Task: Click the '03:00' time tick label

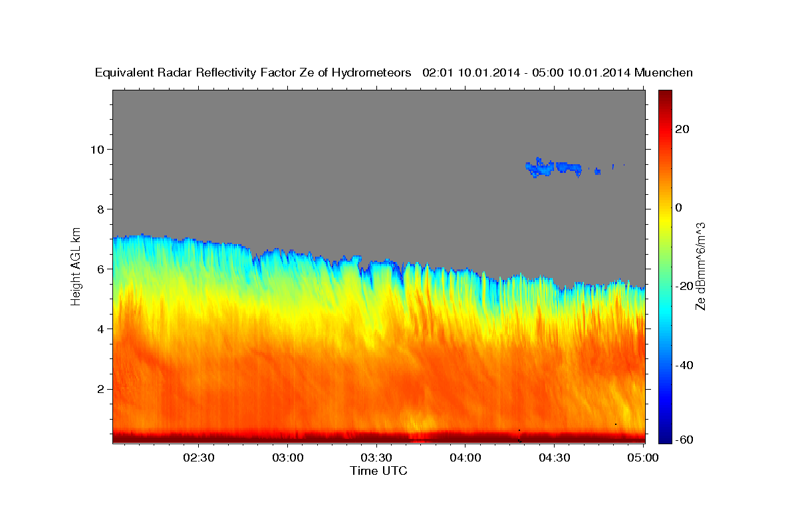Action: [x=288, y=458]
